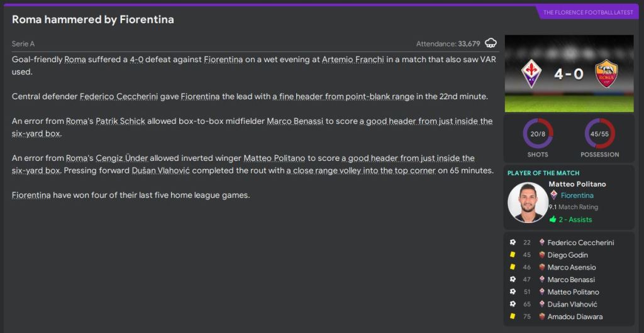Click the goal ball icon for Dušan Vlahović

point(513,304)
